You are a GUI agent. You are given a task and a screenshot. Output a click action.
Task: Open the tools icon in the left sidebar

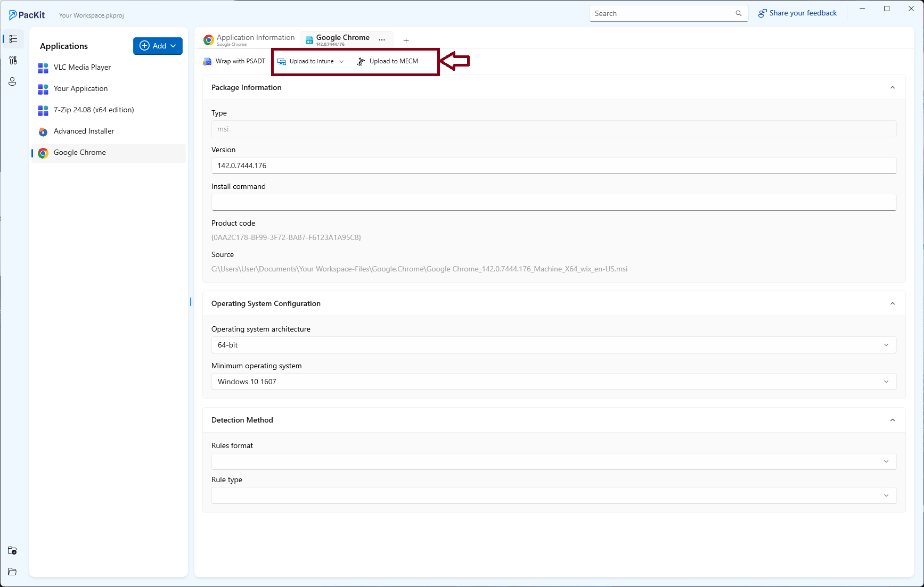(x=12, y=60)
